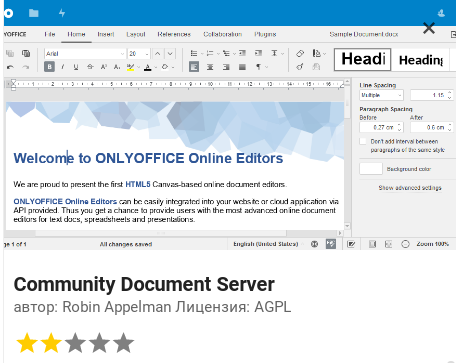Open the Activity lightning icon

[62, 13]
